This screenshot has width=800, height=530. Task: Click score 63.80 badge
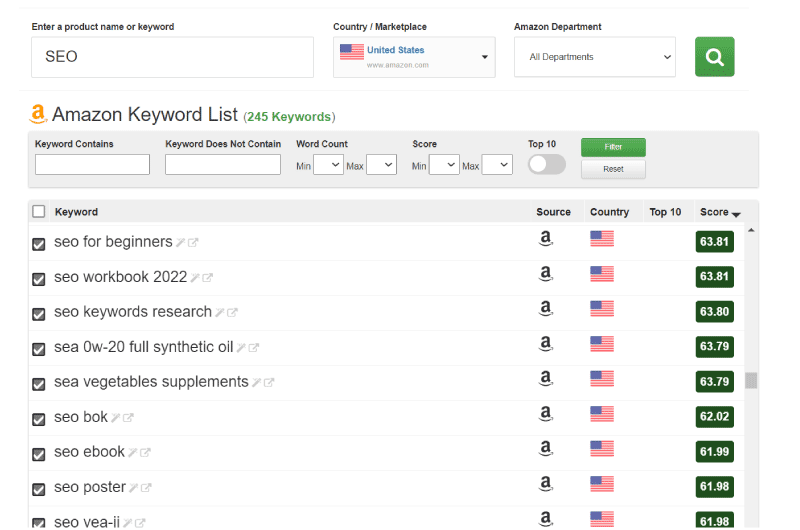pos(714,311)
